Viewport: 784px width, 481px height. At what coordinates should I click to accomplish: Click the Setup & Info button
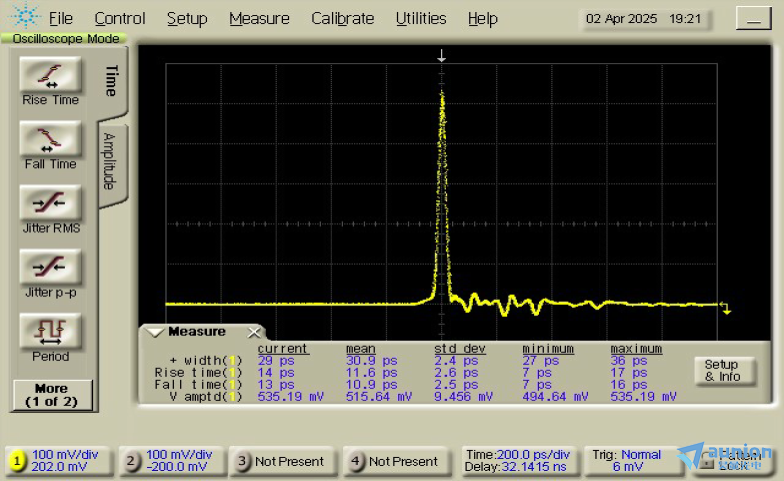722,371
